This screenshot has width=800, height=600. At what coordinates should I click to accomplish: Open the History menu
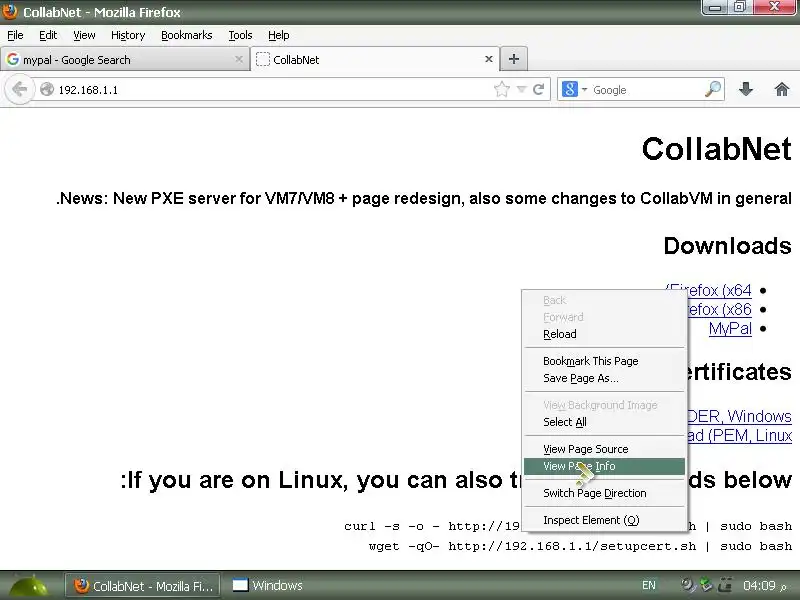[x=128, y=35]
